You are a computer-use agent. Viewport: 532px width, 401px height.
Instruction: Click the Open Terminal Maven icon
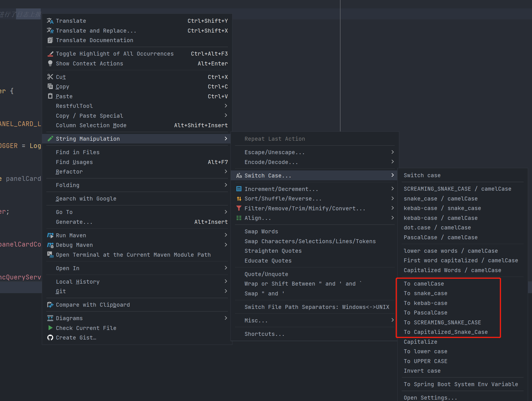pos(50,255)
